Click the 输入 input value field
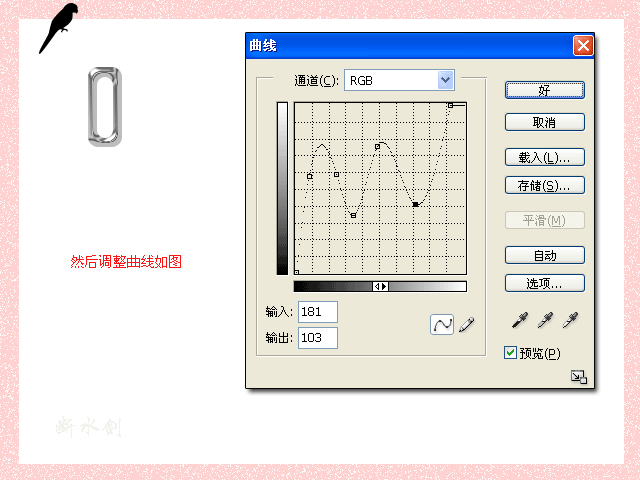Screen dimensions: 640x480 pos(317,312)
